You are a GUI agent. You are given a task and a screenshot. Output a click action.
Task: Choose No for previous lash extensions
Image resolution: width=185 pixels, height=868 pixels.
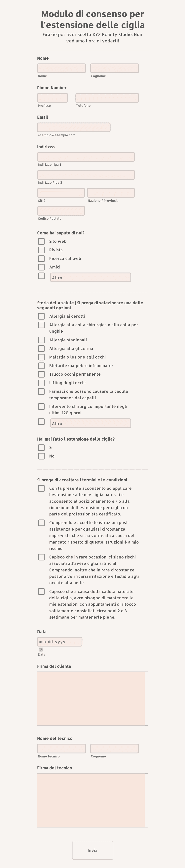[41, 456]
